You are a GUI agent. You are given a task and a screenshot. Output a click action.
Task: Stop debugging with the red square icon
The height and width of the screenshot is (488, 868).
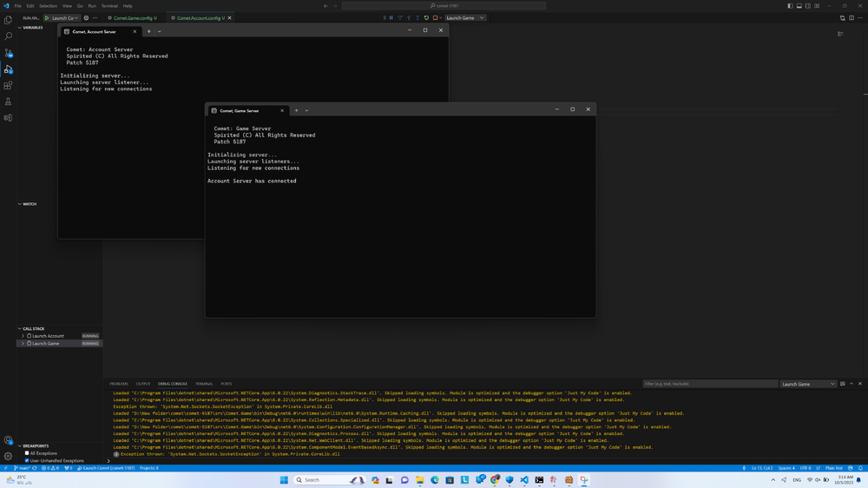(x=435, y=17)
